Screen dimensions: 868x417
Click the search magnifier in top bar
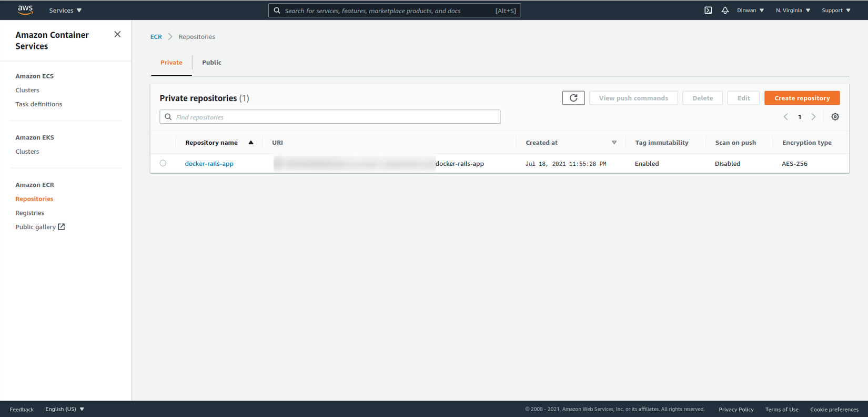(277, 11)
